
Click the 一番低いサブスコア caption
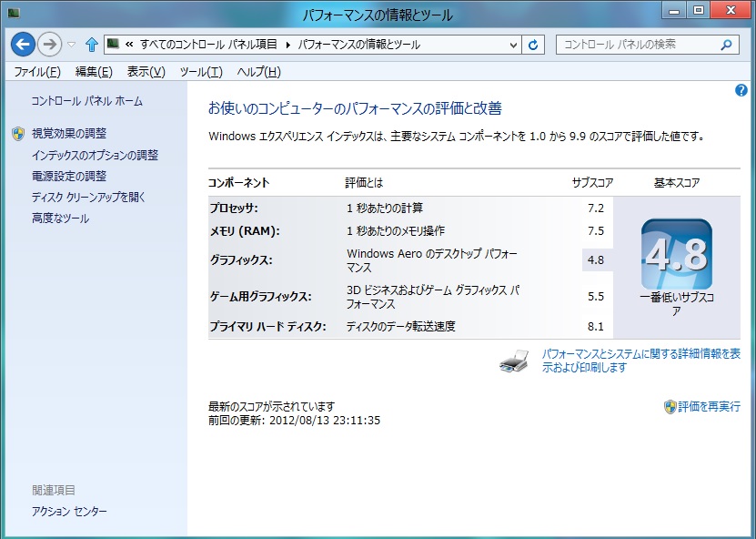(677, 304)
